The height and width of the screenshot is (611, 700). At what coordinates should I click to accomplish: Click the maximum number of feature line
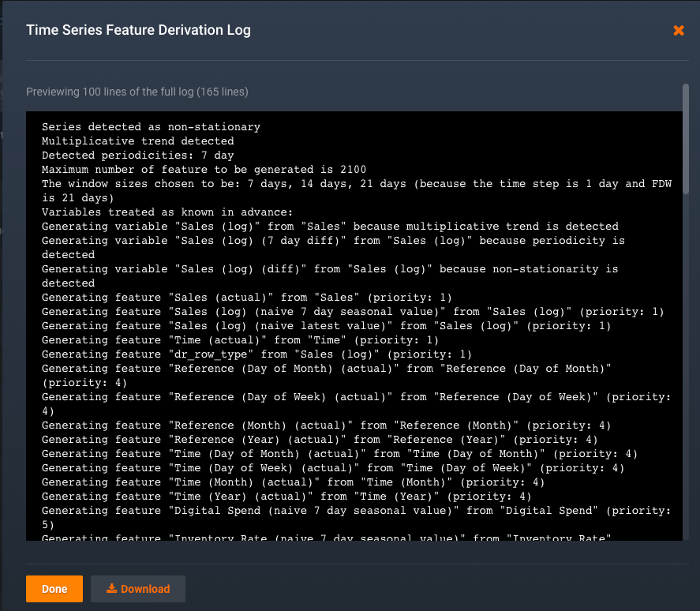(204, 170)
